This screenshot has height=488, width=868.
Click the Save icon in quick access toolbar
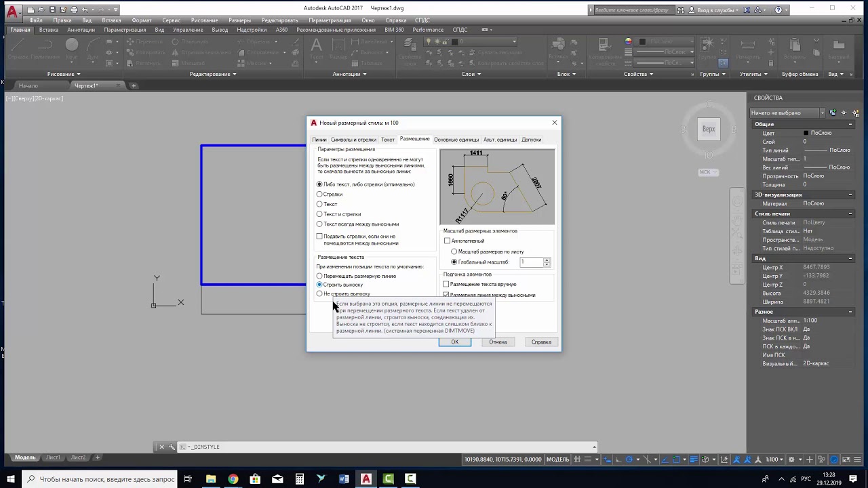[x=54, y=10]
